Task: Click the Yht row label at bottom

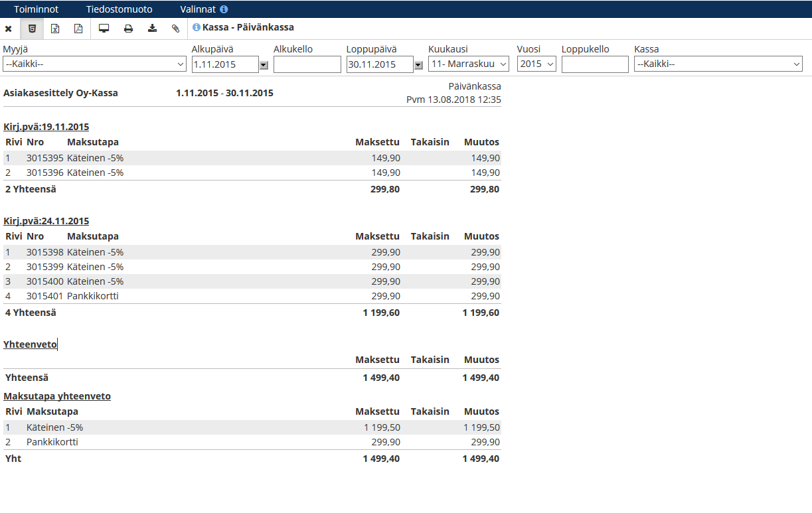Action: pyautogui.click(x=13, y=459)
